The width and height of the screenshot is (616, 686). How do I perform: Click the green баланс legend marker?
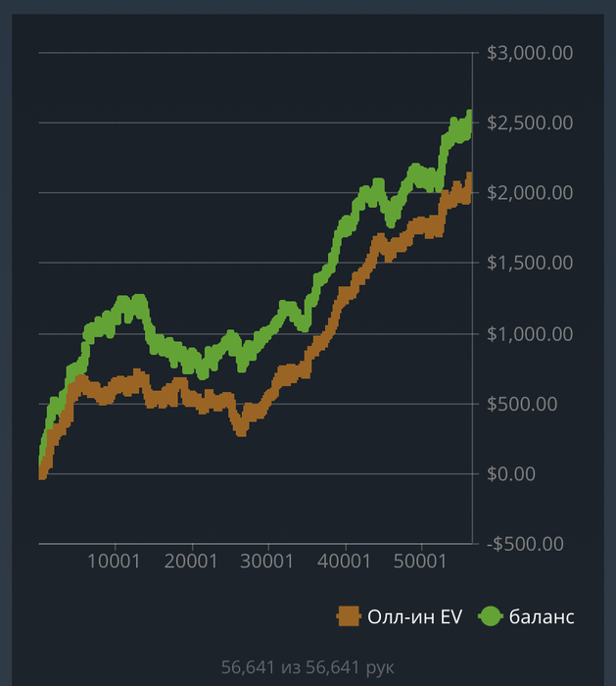click(x=491, y=616)
